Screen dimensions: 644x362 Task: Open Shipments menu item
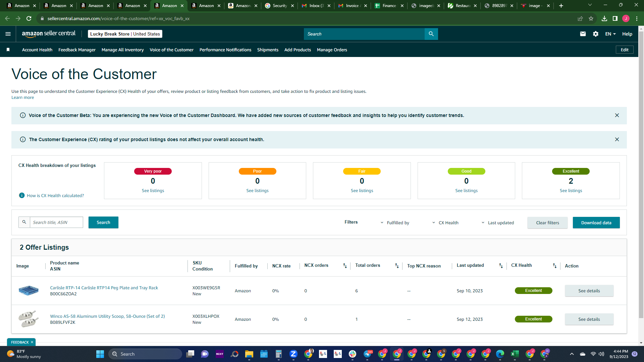[x=268, y=50]
